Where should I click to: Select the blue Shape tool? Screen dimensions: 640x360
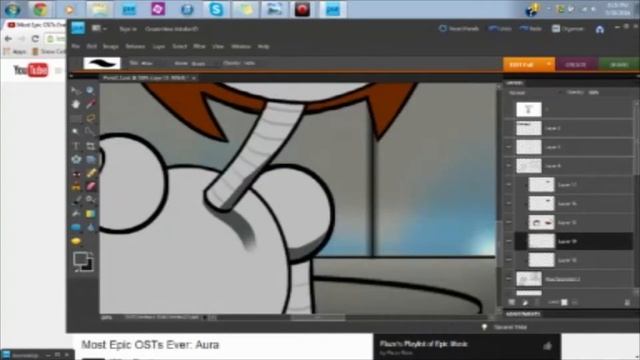pos(76,227)
